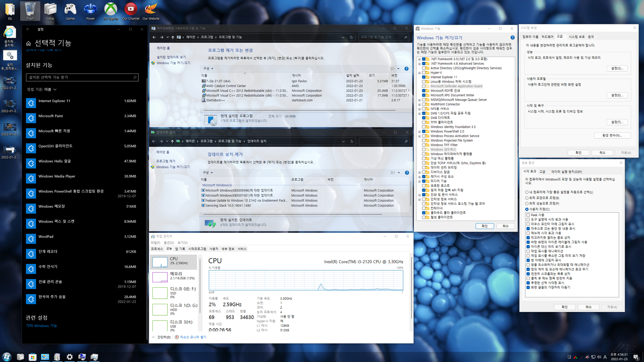
Task: Click search magnifier in installed features search box
Action: (x=135, y=77)
